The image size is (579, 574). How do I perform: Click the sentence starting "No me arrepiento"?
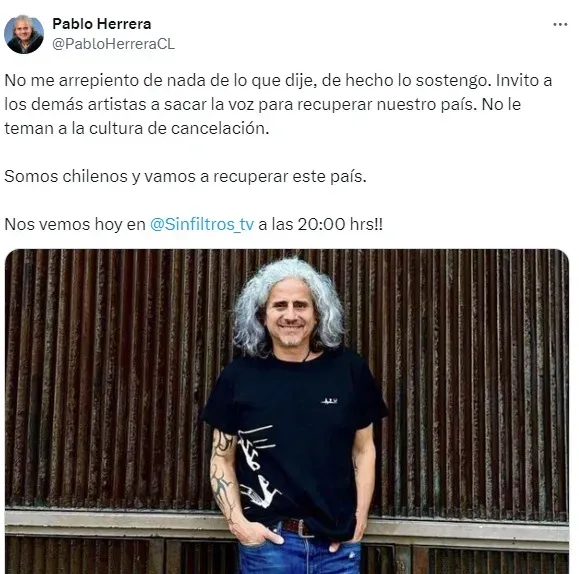click(x=247, y=81)
